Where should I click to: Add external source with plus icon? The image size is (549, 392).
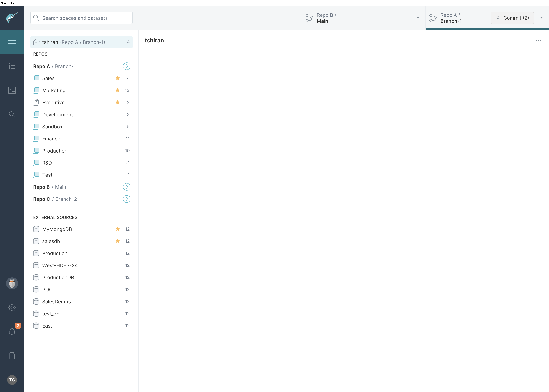pos(127,217)
